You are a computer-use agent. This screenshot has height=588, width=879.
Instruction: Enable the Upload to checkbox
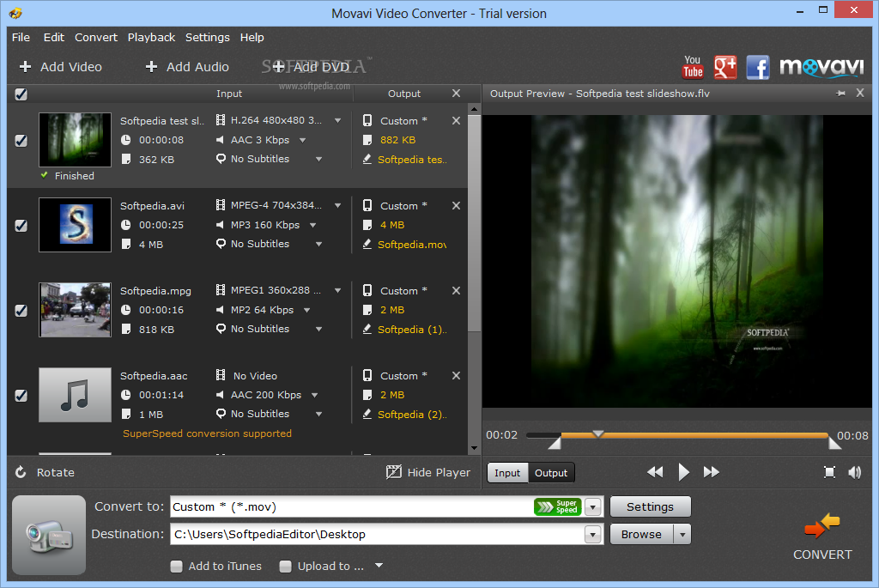pyautogui.click(x=285, y=567)
